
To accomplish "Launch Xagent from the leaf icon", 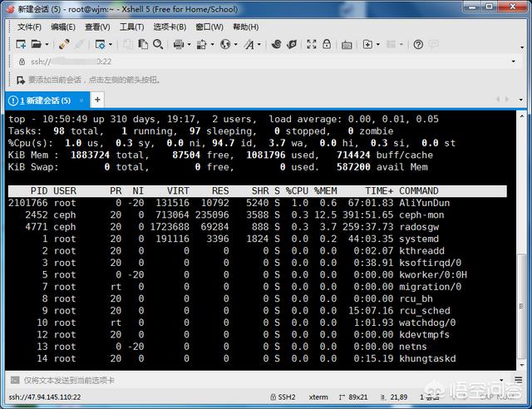I will click(292, 44).
